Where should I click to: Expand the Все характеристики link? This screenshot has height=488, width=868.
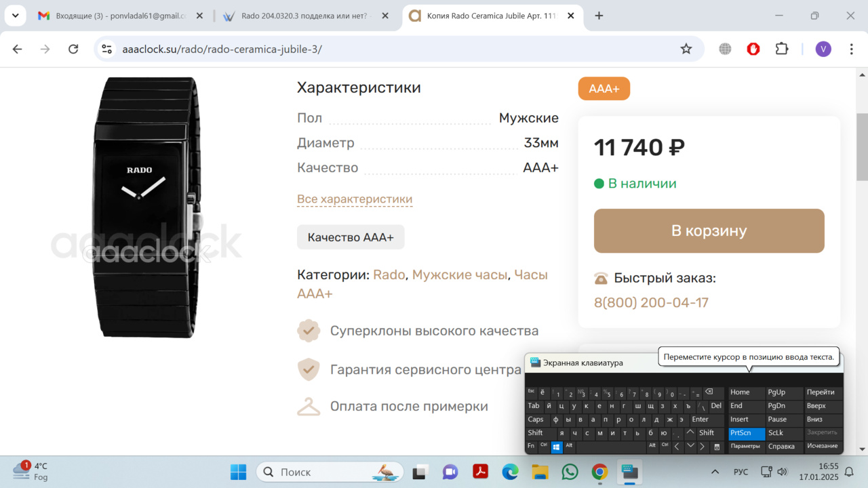point(355,199)
